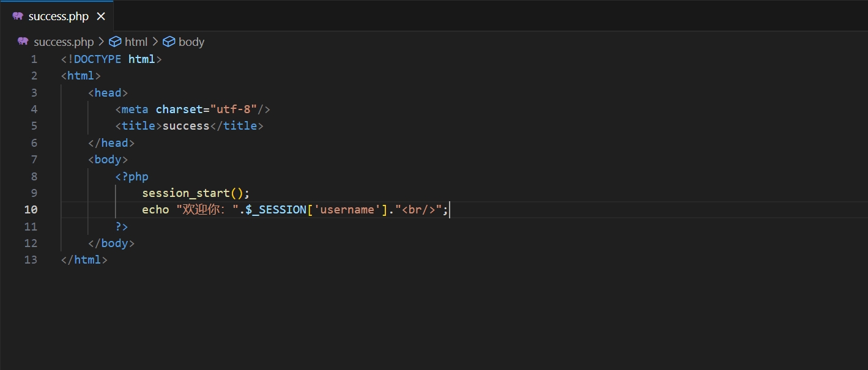Screen dimensions: 868x370
Task: Click the PHP elephant icon in the tab
Action: coord(18,17)
